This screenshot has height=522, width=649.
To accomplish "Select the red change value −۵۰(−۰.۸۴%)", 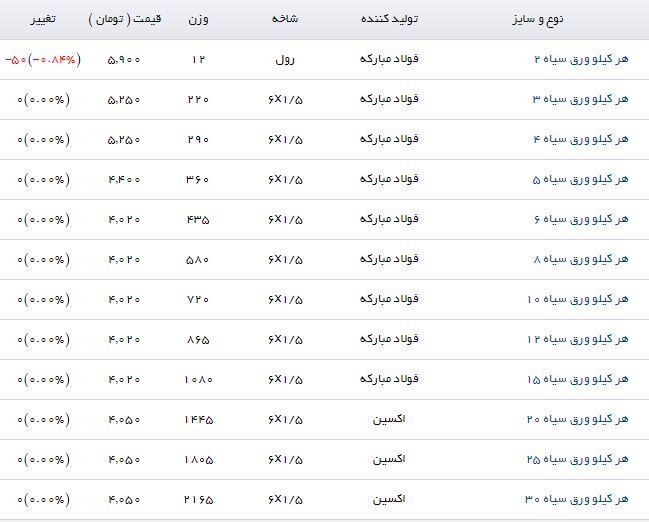I will [x=43, y=60].
